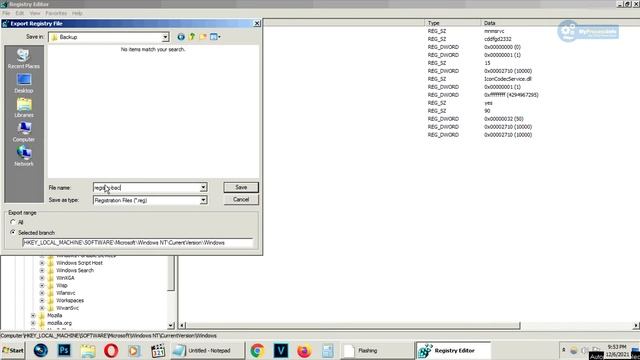Open Opera browser from taskbar
640x360 pixels.
(x=111, y=351)
